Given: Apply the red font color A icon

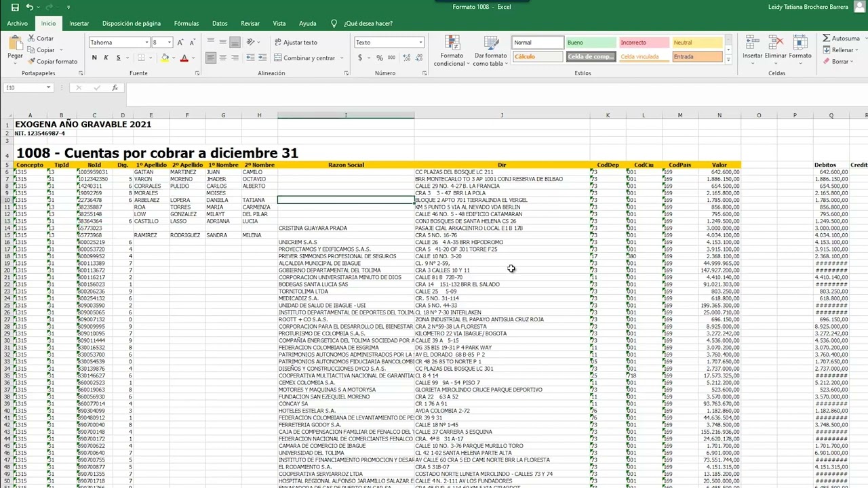Looking at the screenshot, I should point(184,58).
